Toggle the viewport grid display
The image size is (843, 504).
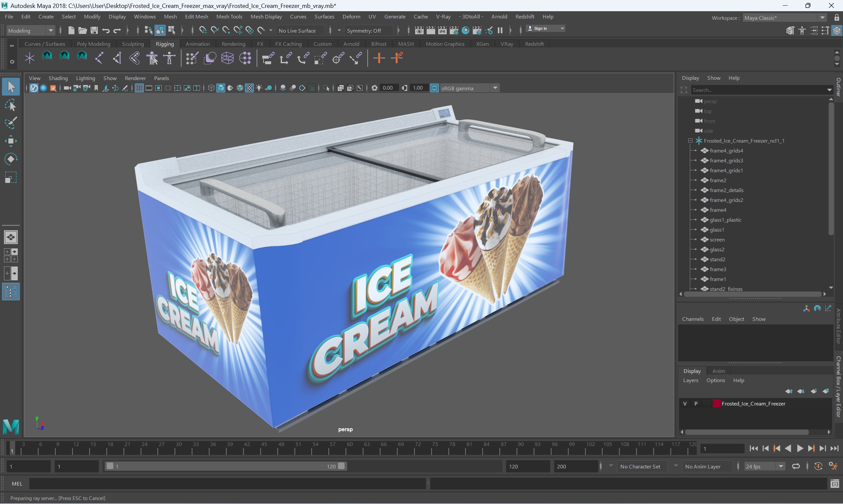tap(139, 88)
